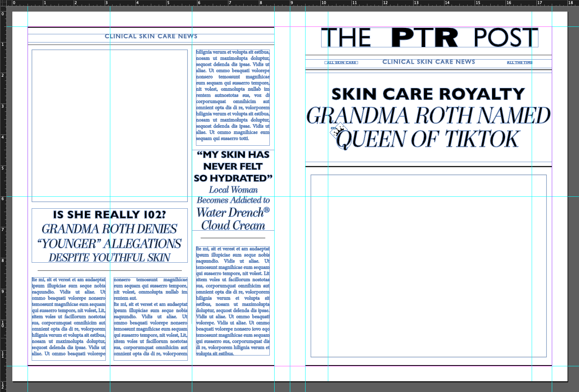This screenshot has height=392, width=579.
Task: Select the column starting "nonsero temossunt magnihicae"
Action: point(151,319)
